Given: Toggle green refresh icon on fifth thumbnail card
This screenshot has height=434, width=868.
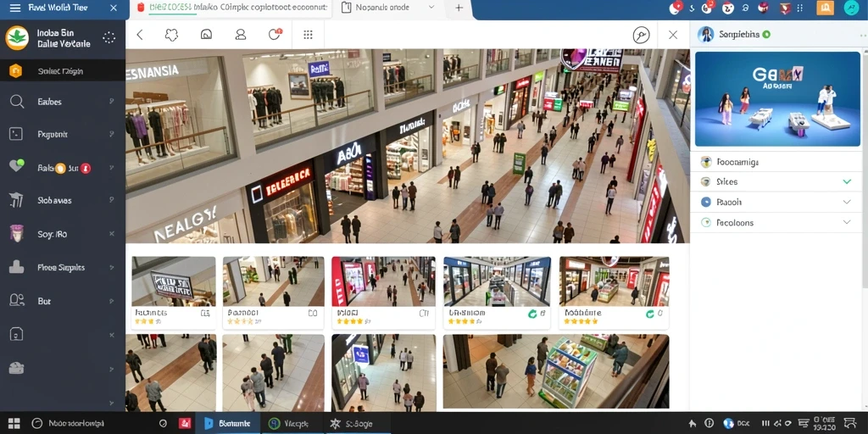Looking at the screenshot, I should [x=650, y=314].
